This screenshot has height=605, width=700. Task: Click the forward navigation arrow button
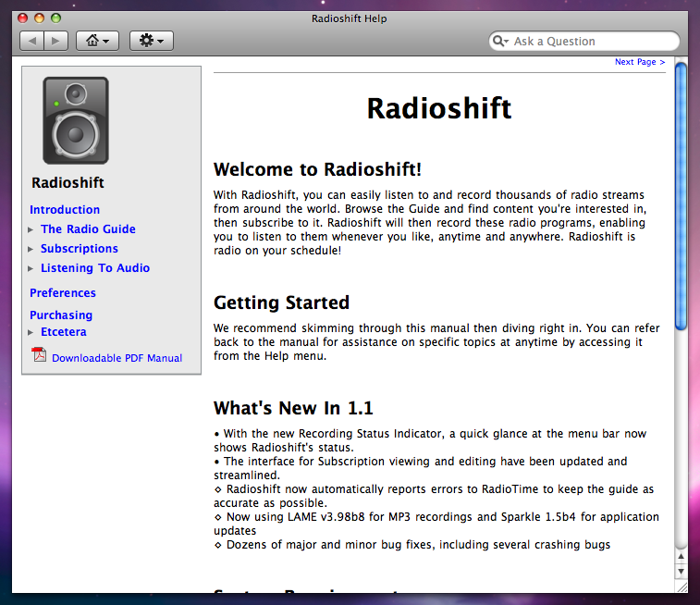(55, 41)
